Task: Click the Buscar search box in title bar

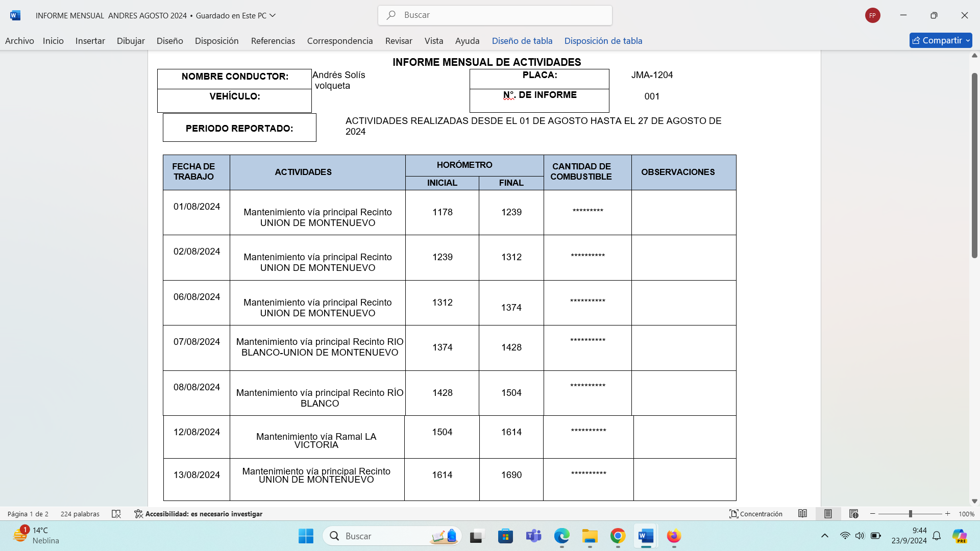Action: point(495,15)
